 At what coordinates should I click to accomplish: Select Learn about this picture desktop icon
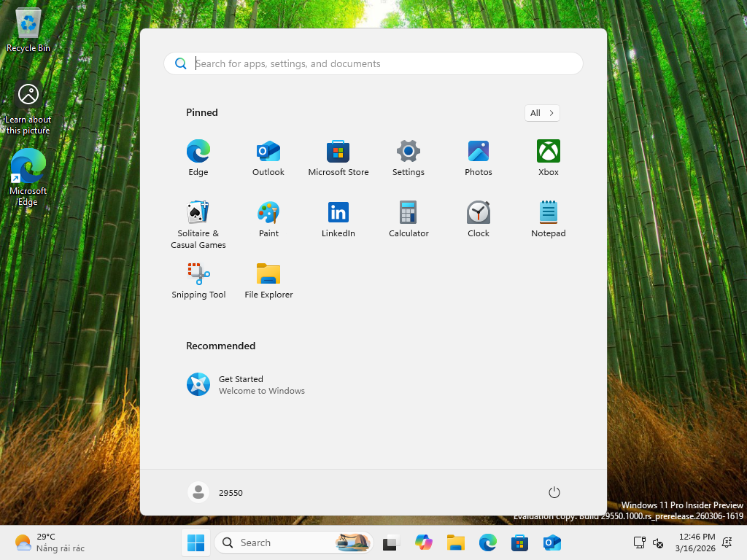[28, 109]
